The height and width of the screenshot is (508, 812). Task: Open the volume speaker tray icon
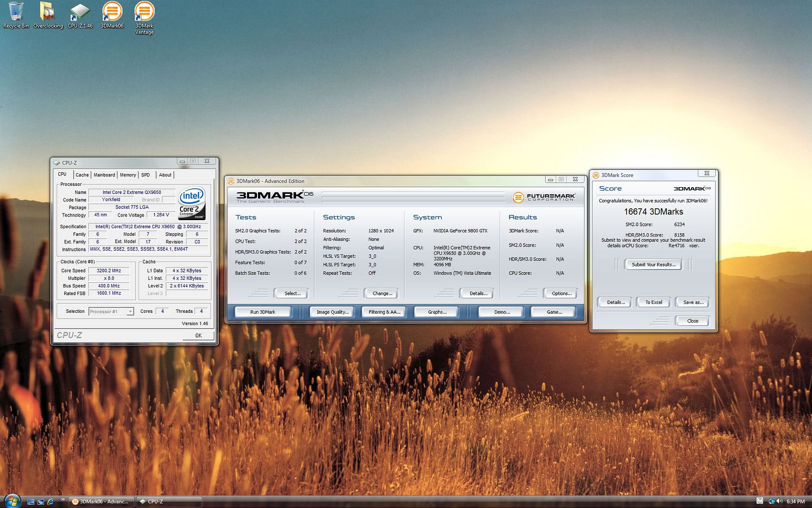780,501
